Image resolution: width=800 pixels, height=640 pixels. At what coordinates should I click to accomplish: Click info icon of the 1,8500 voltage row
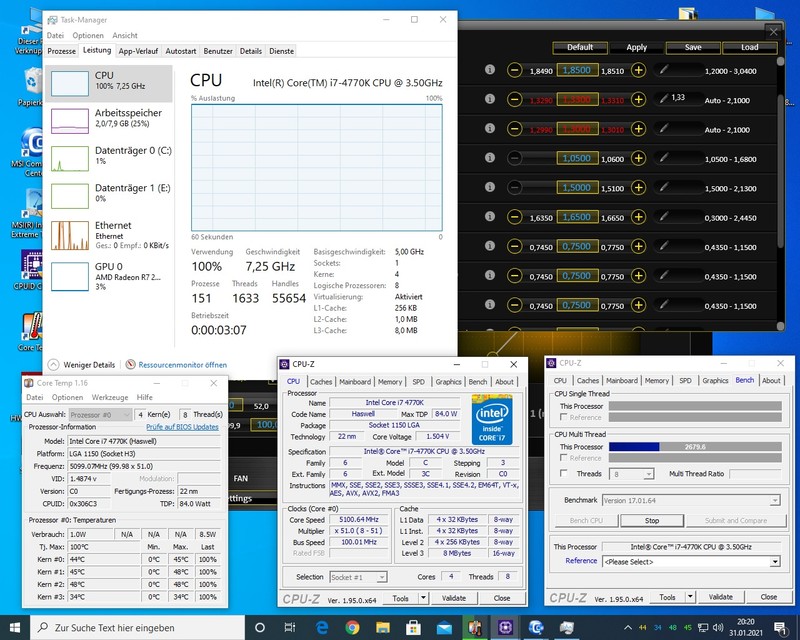tap(490, 69)
